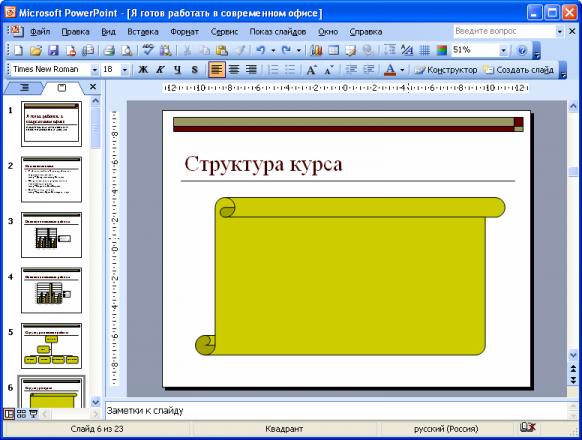The image size is (582, 440).
Task: Run the spelling check icon
Action: (148, 50)
